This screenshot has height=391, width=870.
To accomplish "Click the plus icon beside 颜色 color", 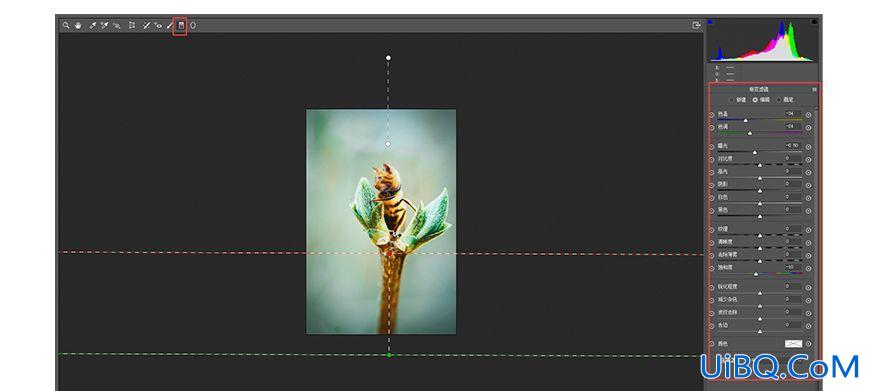I will click(808, 344).
